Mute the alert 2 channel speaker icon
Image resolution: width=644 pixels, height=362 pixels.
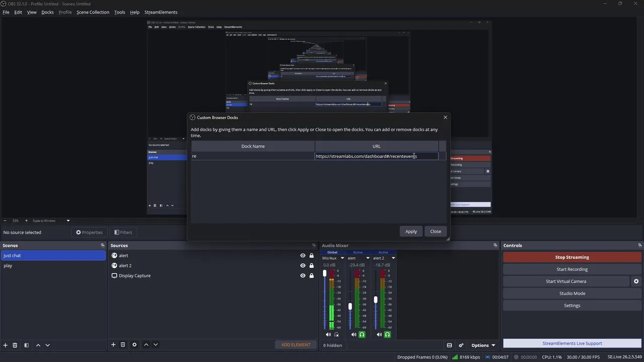pyautogui.click(x=379, y=334)
